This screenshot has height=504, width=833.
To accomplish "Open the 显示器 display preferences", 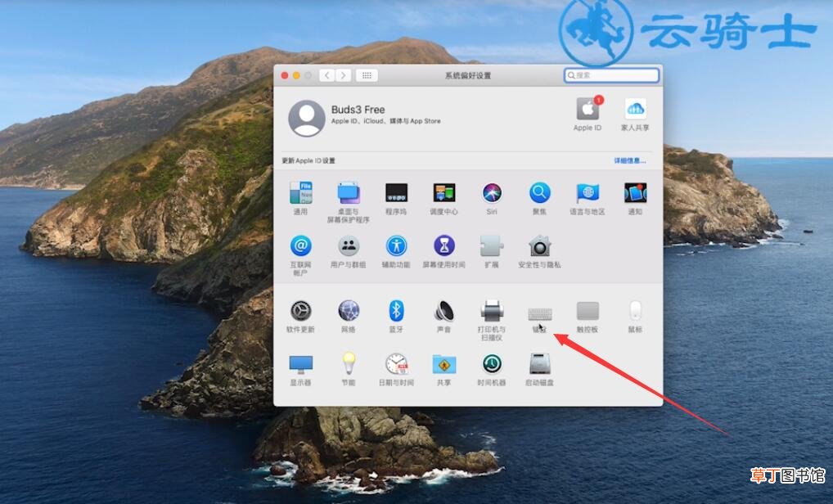I will click(300, 369).
